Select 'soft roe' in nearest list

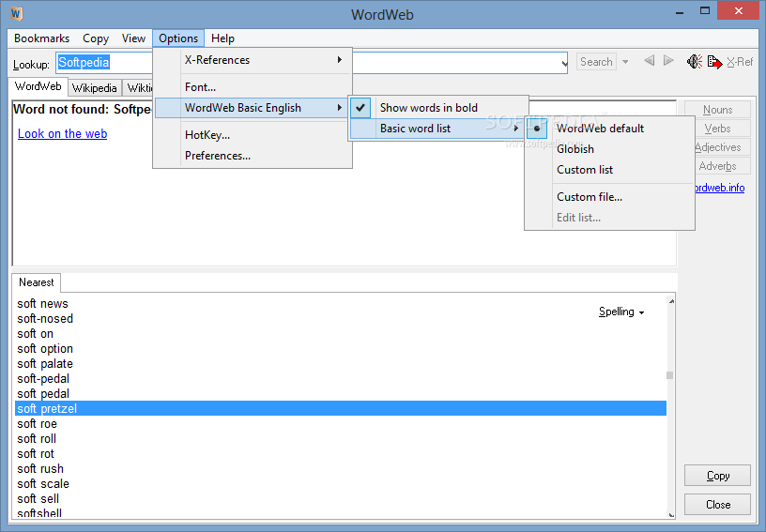pos(341,424)
